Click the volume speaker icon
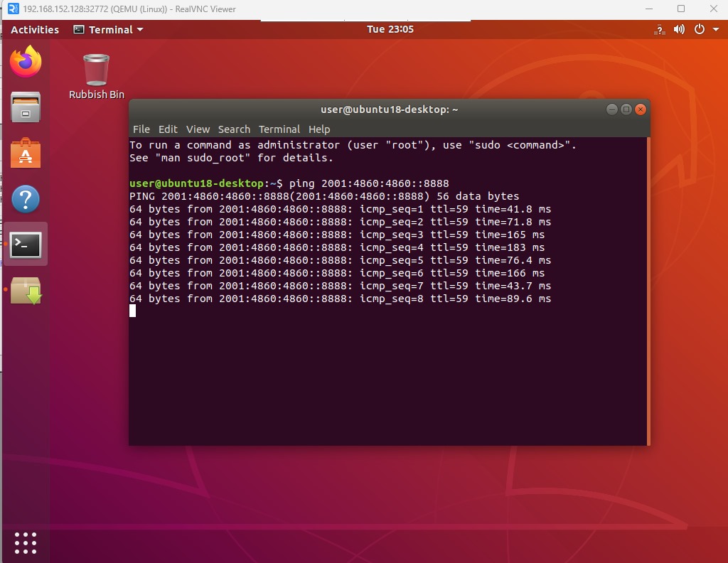Image resolution: width=728 pixels, height=563 pixels. (679, 30)
